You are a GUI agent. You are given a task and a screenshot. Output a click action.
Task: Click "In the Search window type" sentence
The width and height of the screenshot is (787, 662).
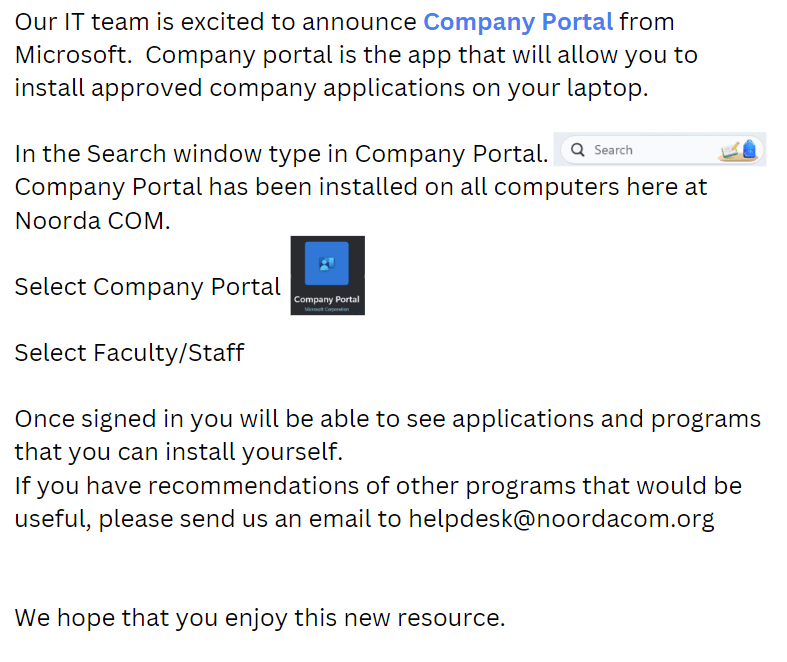tap(280, 154)
